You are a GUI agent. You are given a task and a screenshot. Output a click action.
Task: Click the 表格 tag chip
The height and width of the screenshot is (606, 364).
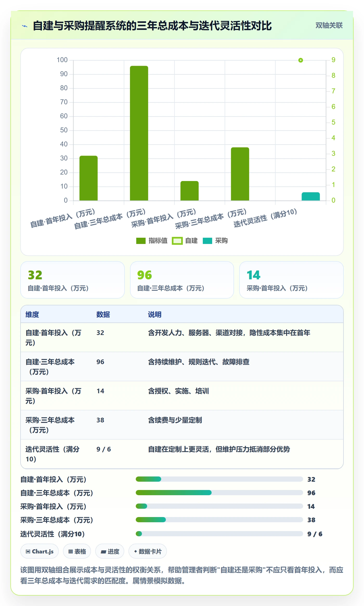coord(77,551)
